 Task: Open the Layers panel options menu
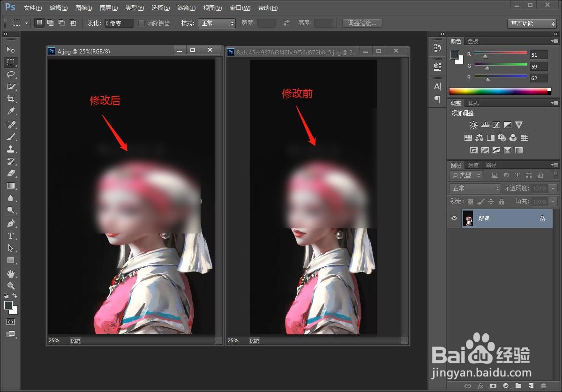tap(554, 165)
